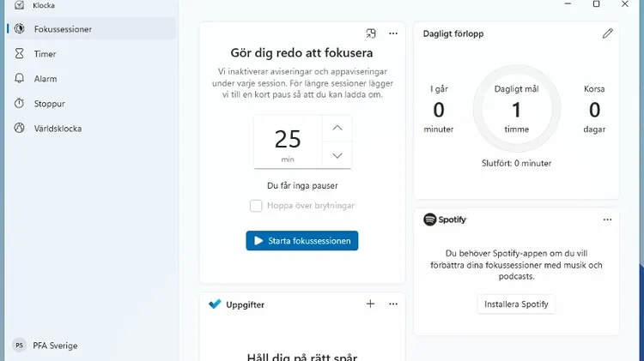
Task: Select the Alarm bell icon
Action: coord(19,78)
